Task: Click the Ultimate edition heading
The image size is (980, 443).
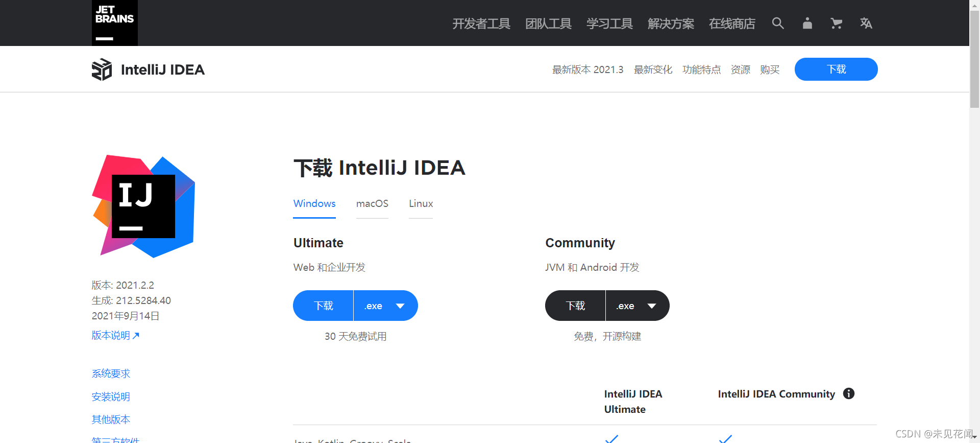Action: 318,243
